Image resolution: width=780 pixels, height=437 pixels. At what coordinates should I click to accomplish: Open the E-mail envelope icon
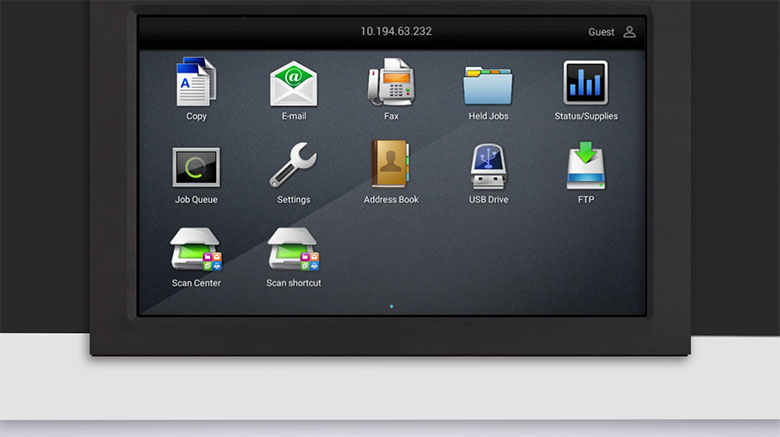[293, 84]
